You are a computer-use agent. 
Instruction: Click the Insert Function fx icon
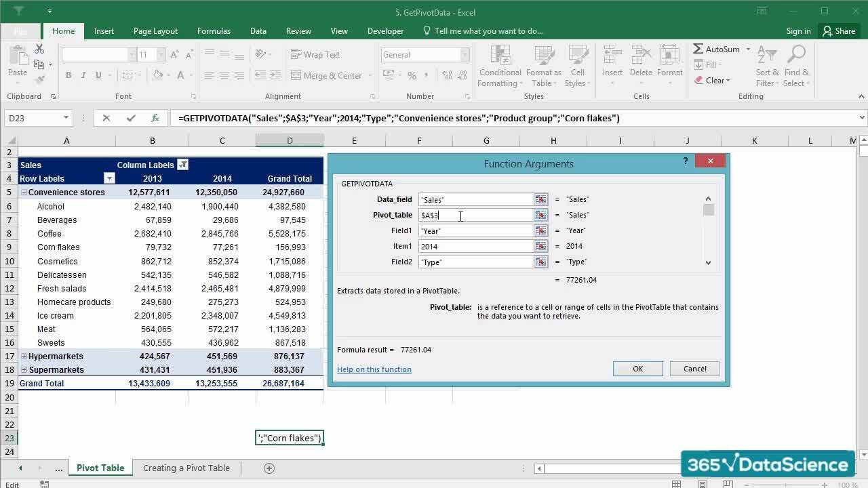click(x=155, y=118)
